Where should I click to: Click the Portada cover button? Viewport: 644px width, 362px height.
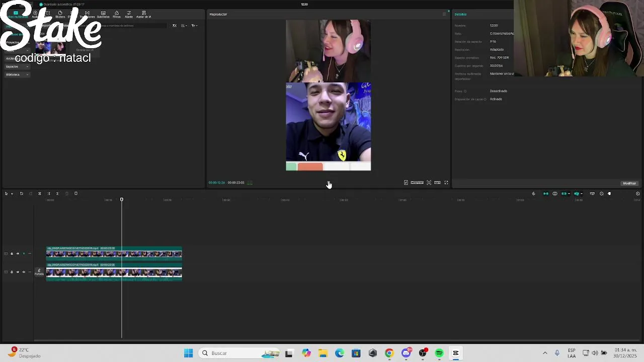(x=39, y=272)
